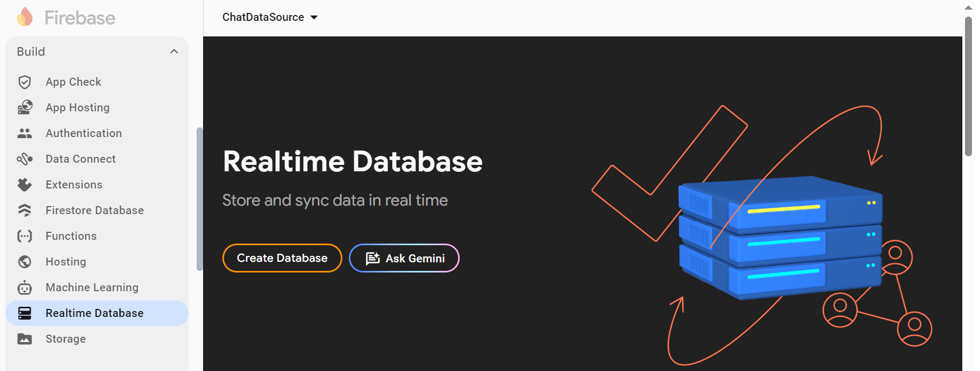Image resolution: width=980 pixels, height=371 pixels.
Task: Click the Functions brackets icon
Action: click(x=25, y=236)
